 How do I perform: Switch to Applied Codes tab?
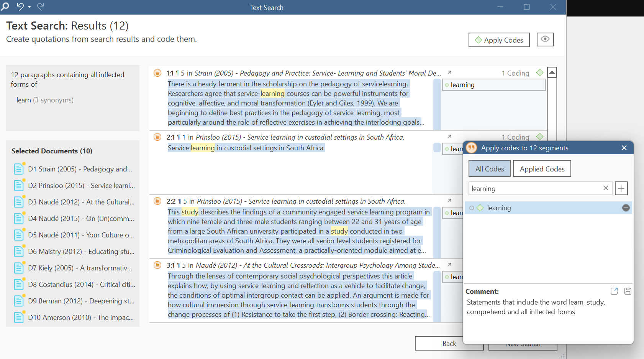[542, 169]
